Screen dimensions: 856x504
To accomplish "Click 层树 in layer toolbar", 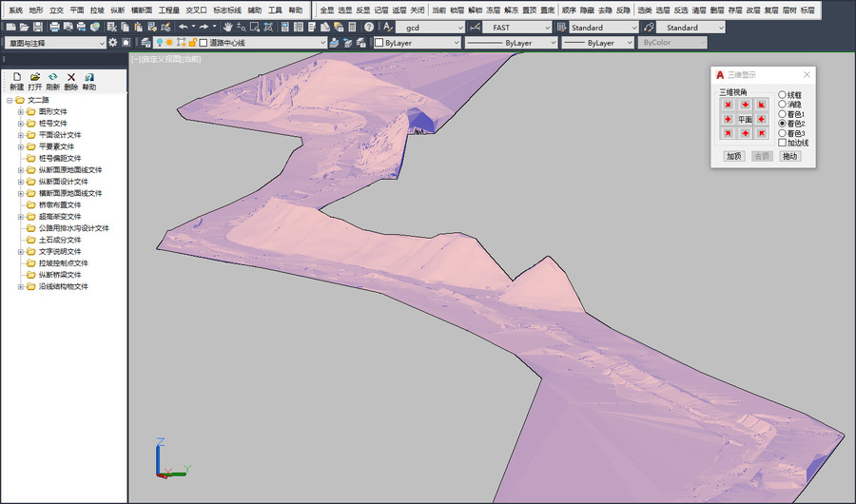I will (789, 10).
